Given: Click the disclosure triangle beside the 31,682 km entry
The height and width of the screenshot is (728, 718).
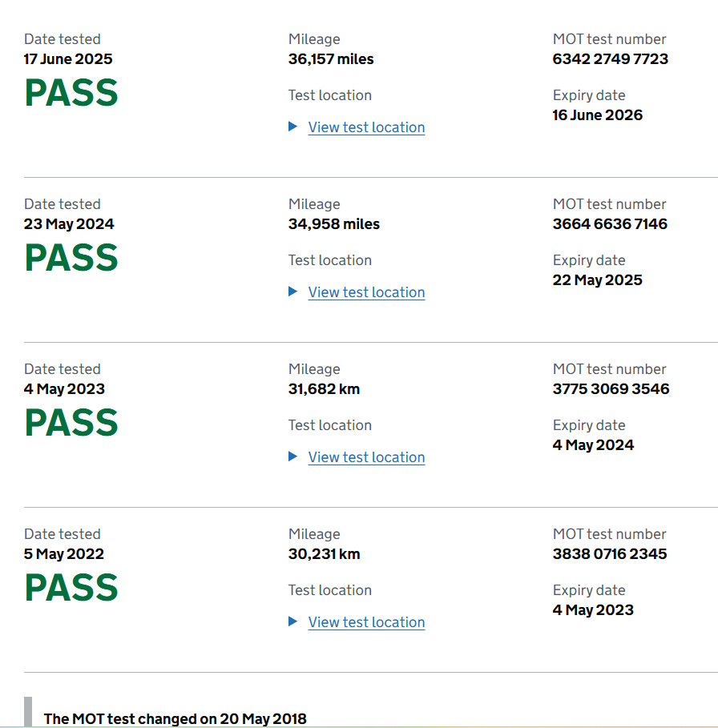Looking at the screenshot, I should [292, 456].
